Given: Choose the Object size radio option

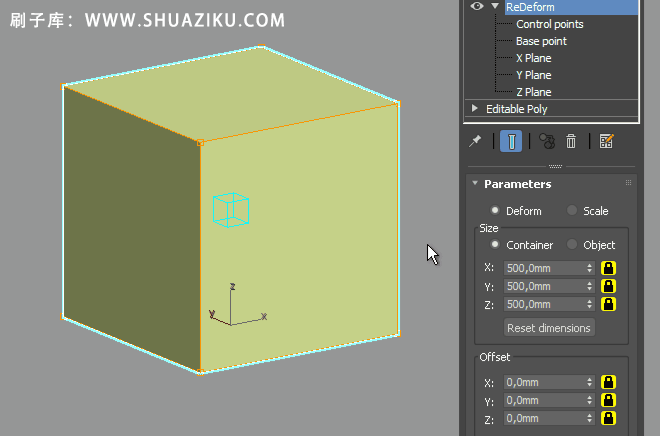Looking at the screenshot, I should coord(572,245).
